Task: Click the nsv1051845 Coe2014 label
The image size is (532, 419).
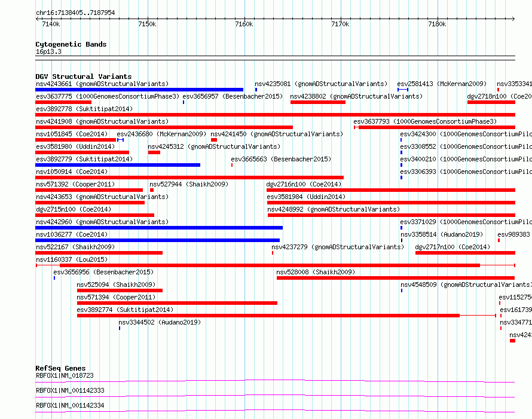Action: tap(72, 134)
